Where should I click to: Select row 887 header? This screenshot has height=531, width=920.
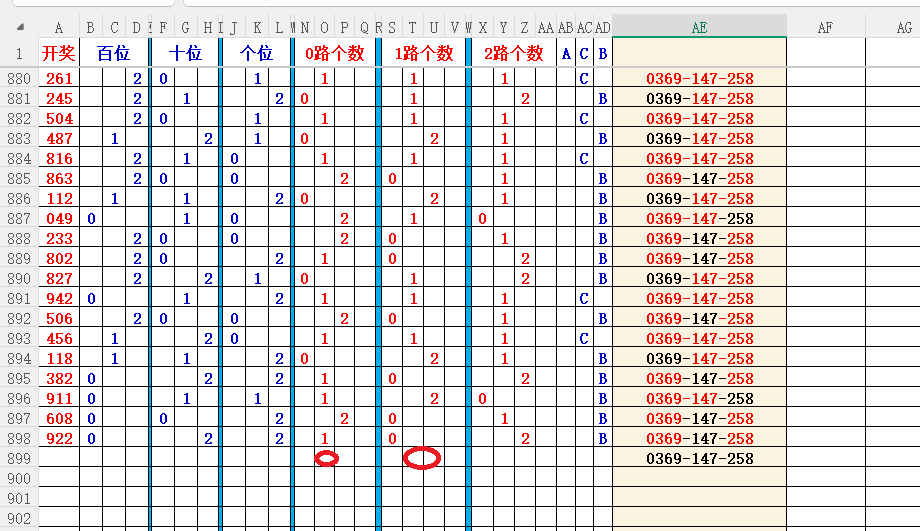pos(19,218)
